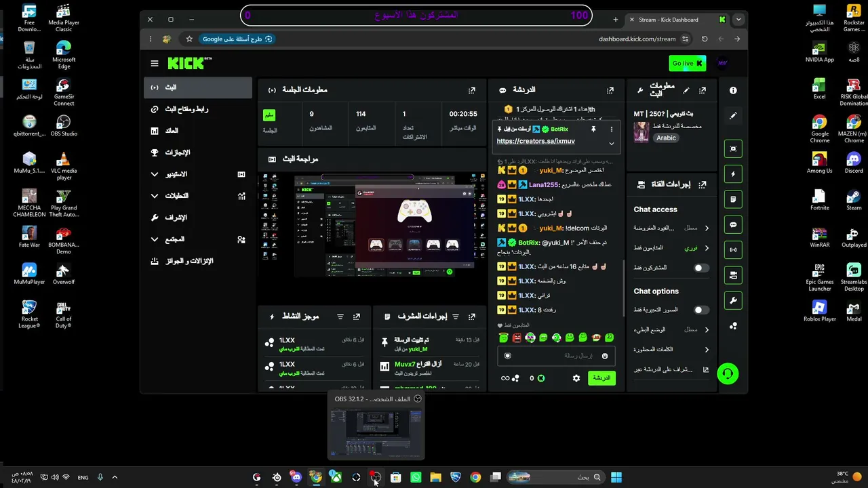Open رابط ومفتاح البث in sidebar
Screen dimensions: 868x488
(x=198, y=109)
